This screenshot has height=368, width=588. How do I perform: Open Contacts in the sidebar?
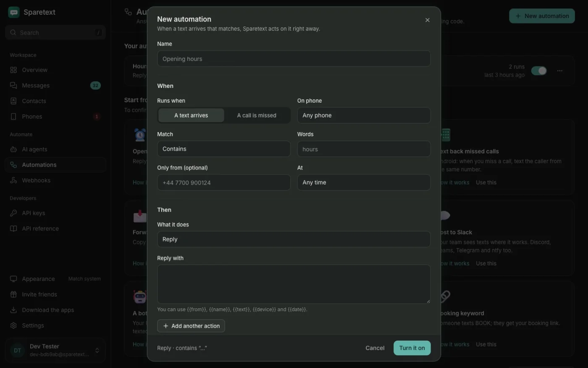55,101
